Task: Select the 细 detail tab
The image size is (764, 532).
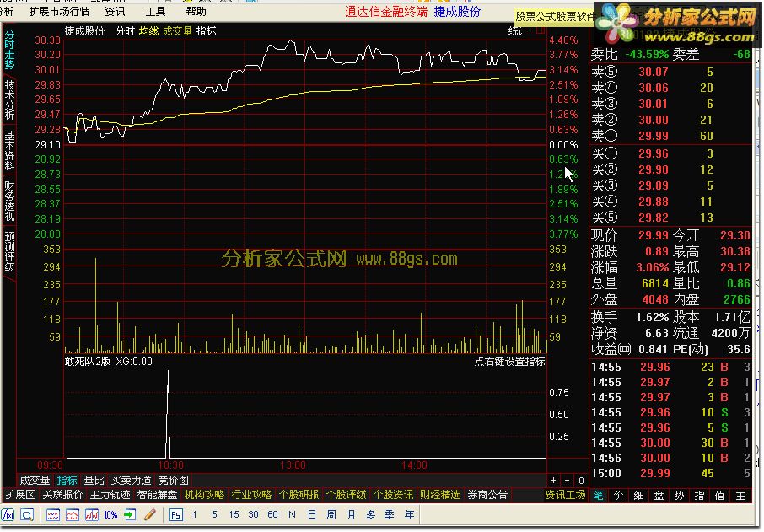Action: click(x=639, y=496)
